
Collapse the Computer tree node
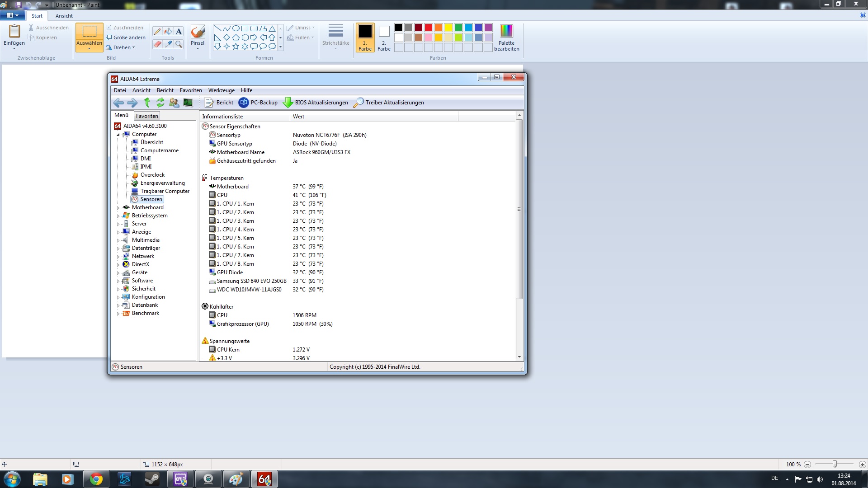click(118, 135)
